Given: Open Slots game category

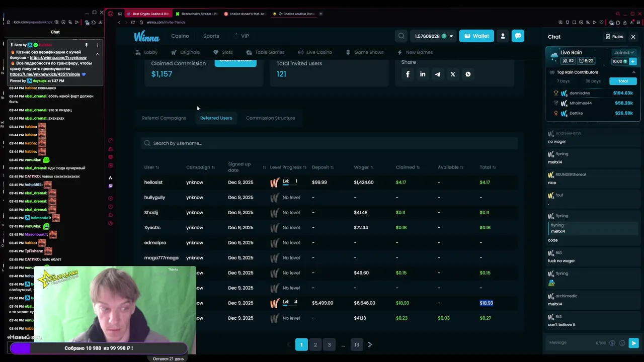Looking at the screenshot, I should click(x=223, y=52).
